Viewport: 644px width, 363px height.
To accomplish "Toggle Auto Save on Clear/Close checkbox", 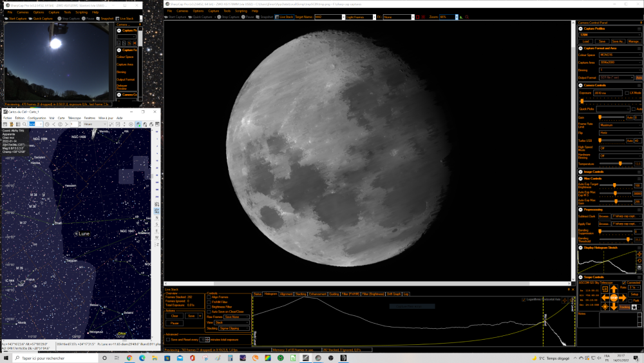I will click(x=209, y=311).
